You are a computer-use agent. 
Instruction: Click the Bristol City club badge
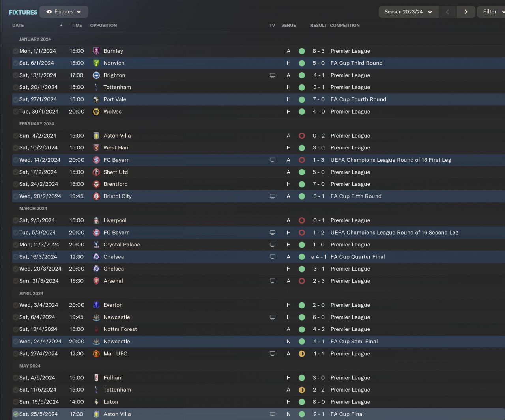pyautogui.click(x=96, y=196)
